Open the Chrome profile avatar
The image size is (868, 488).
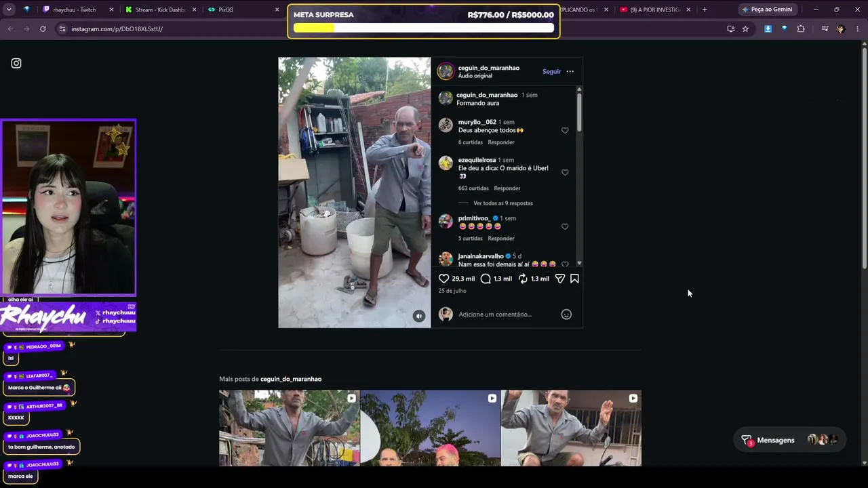[841, 29]
